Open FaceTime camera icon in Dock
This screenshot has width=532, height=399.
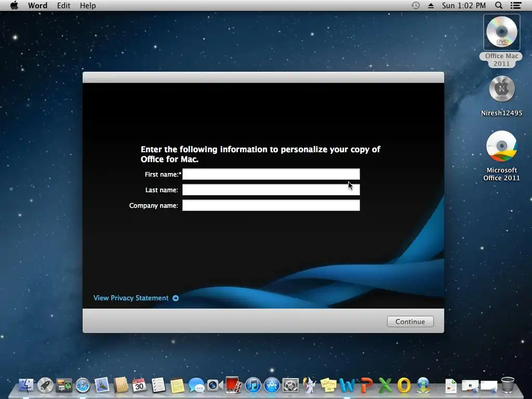click(215, 385)
